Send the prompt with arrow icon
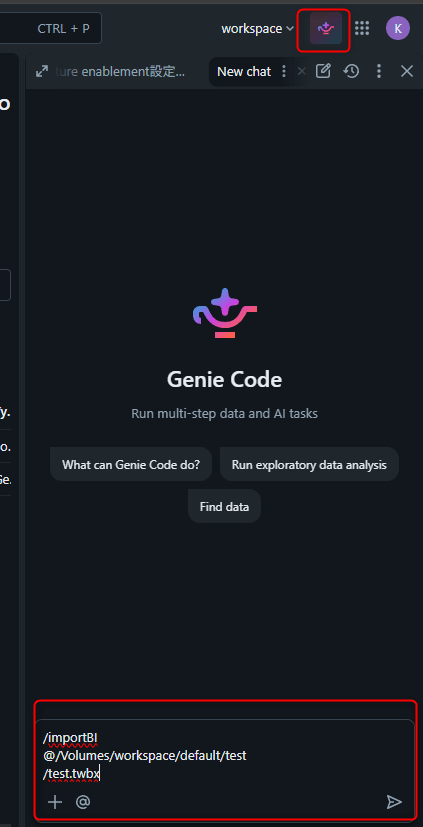Viewport: 423px width, 827px height. pos(394,802)
